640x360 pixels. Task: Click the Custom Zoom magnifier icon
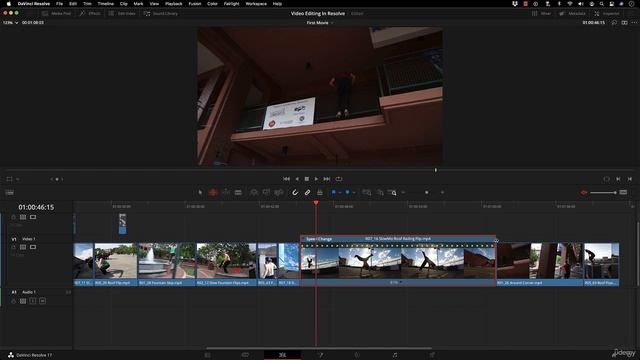point(392,192)
